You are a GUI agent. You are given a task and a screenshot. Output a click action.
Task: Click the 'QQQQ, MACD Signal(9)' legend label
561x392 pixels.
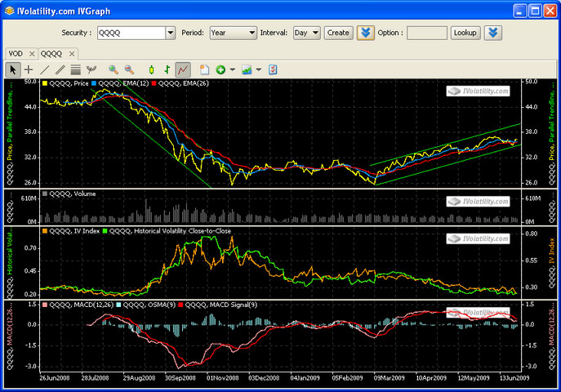click(x=221, y=305)
